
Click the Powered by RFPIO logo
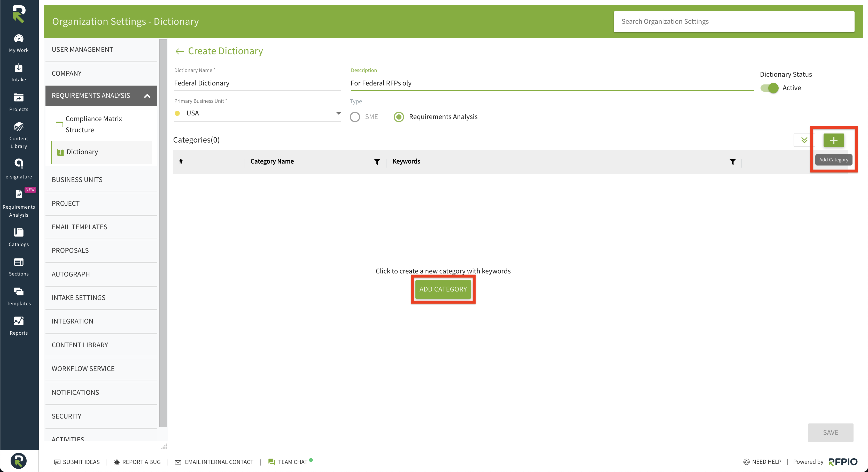pyautogui.click(x=843, y=462)
